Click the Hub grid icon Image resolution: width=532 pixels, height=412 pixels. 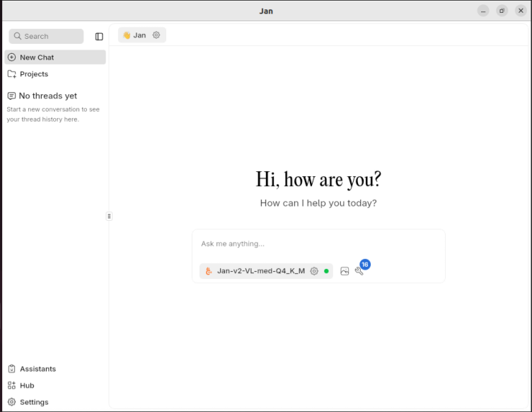pos(11,385)
